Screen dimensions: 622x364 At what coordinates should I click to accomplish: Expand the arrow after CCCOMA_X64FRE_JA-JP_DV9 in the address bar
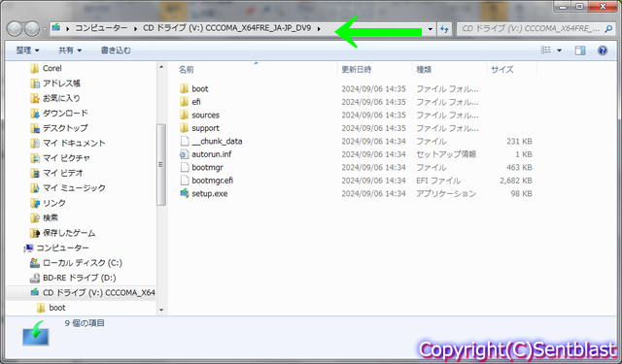pos(319,28)
